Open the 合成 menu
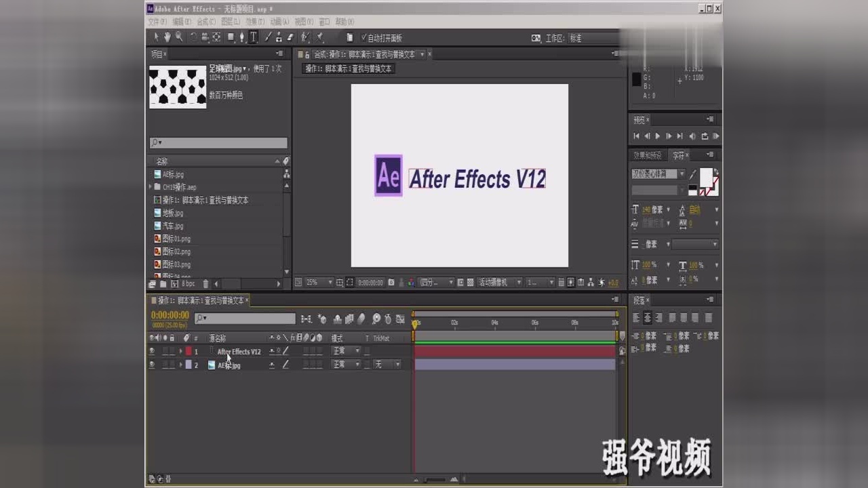This screenshot has height=488, width=868. pyautogui.click(x=206, y=22)
